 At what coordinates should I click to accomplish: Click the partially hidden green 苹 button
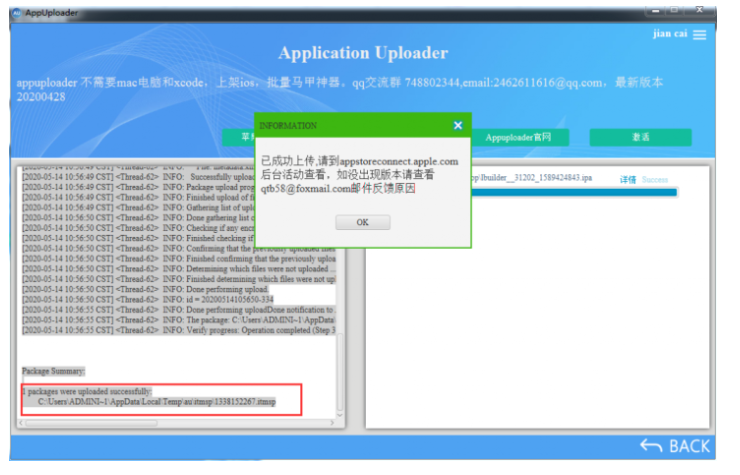pos(239,137)
